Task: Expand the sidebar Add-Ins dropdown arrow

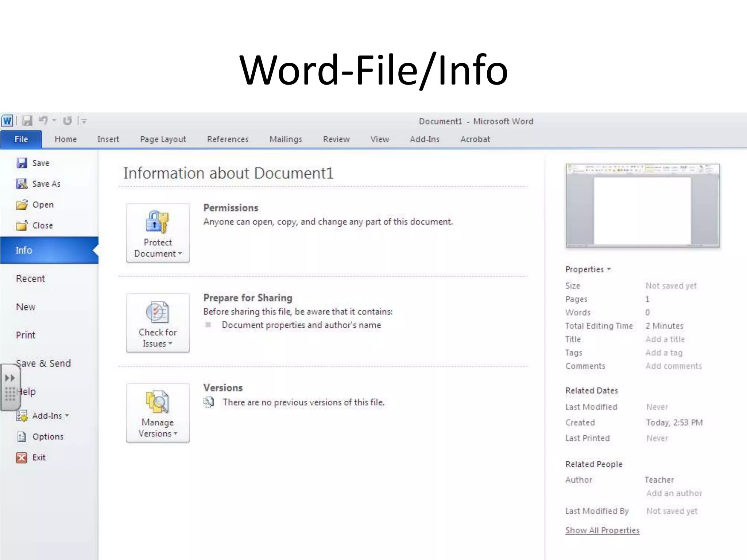Action: point(67,415)
